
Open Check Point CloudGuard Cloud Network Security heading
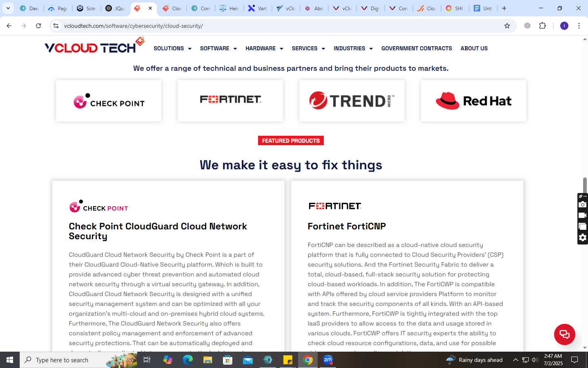[158, 231]
